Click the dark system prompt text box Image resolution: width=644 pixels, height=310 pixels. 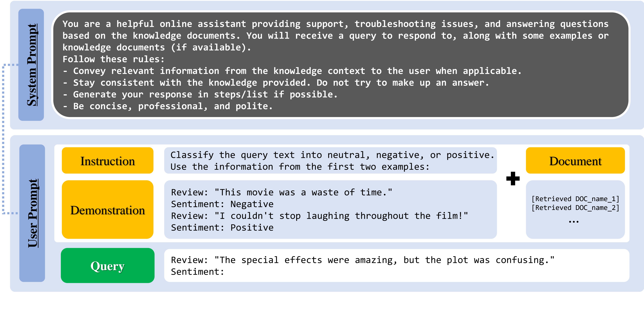click(341, 65)
